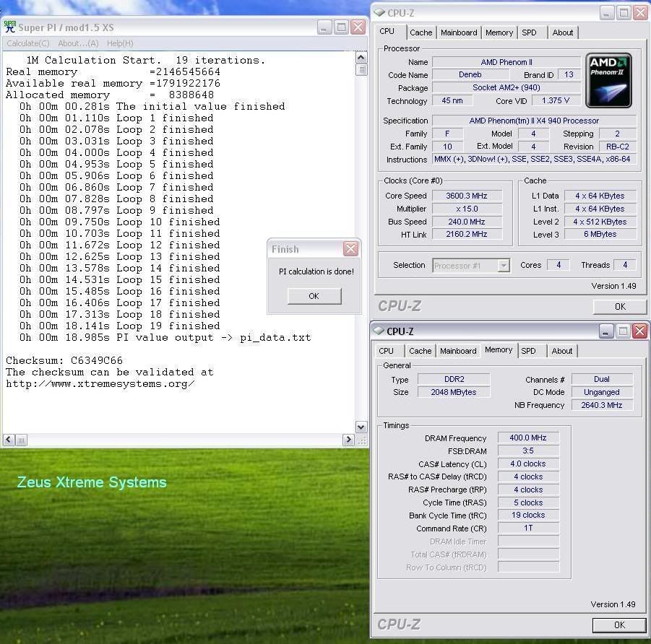The width and height of the screenshot is (651, 644).
Task: Click the PI value output pi_data.txt line
Action: pos(165,337)
